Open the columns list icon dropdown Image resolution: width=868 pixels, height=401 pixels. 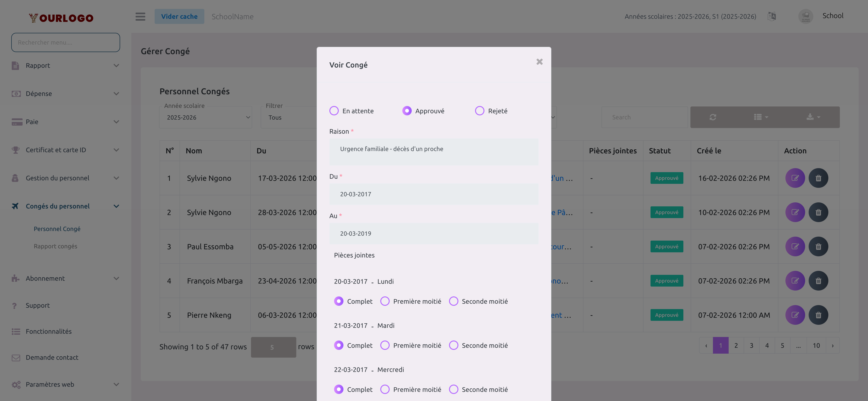[761, 117]
